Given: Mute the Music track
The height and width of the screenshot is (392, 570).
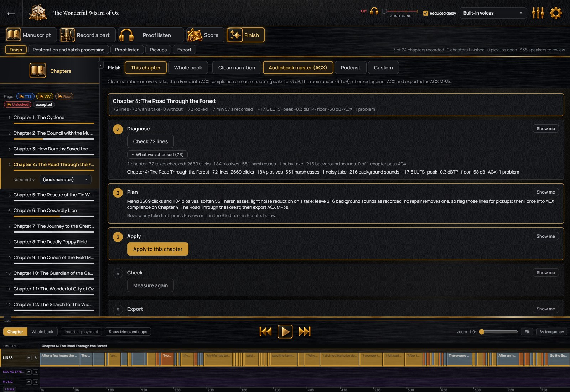Looking at the screenshot, I should 29,382.
